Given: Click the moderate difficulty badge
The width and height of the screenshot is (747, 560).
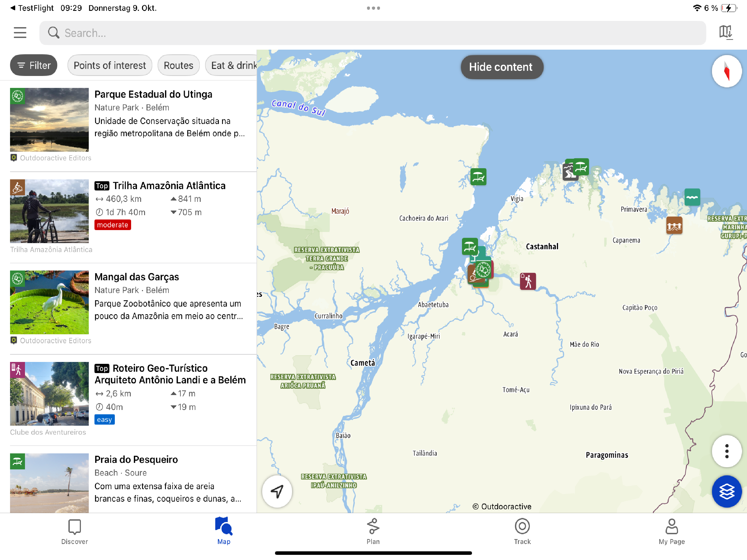Looking at the screenshot, I should click(112, 225).
